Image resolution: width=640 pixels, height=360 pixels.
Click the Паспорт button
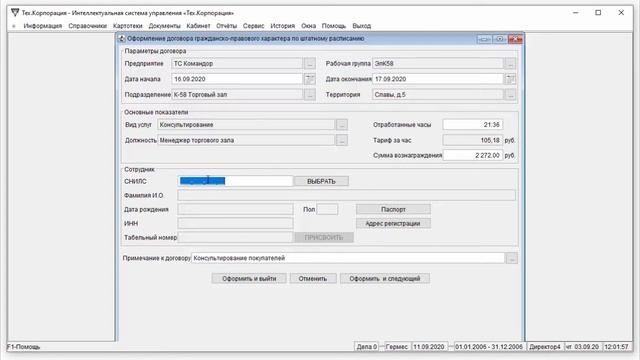[x=393, y=209]
